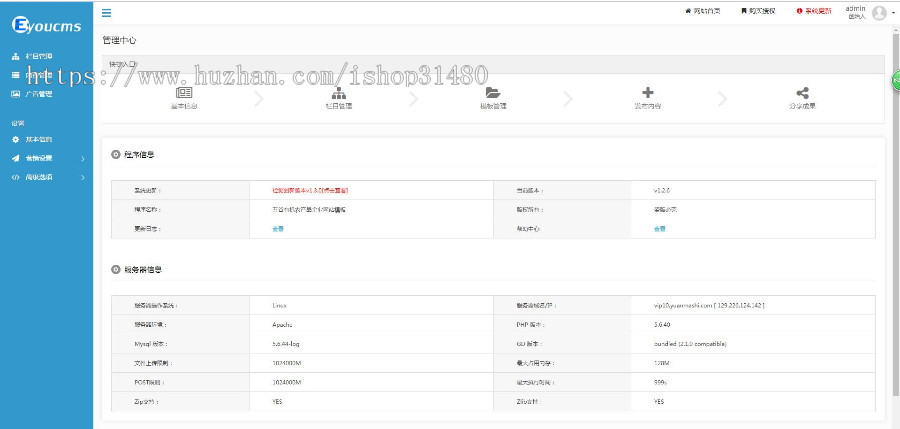The height and width of the screenshot is (429, 900).
Task: Open the quick-entry shortcut with the sitemap icon
Action: (x=339, y=98)
